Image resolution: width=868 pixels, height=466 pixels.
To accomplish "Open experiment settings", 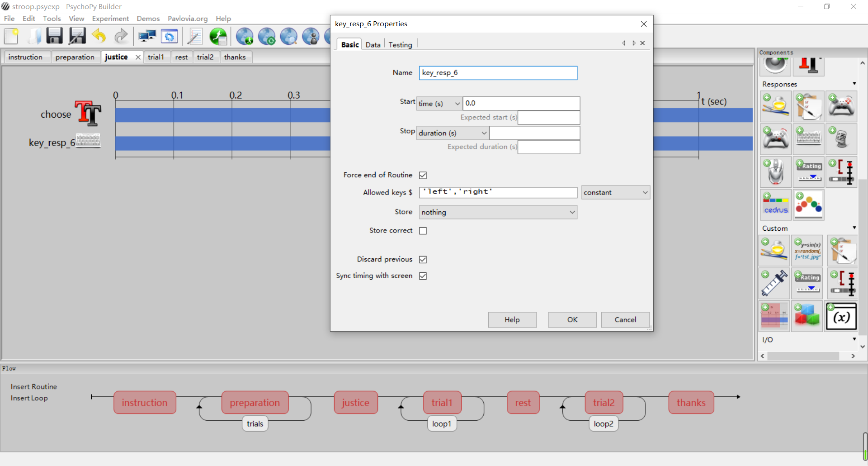I will [170, 36].
